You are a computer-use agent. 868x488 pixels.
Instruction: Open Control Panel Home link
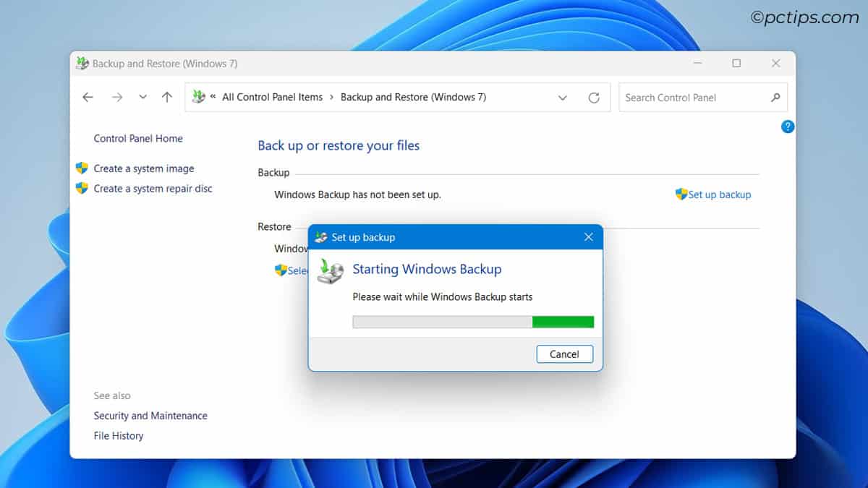pos(138,138)
